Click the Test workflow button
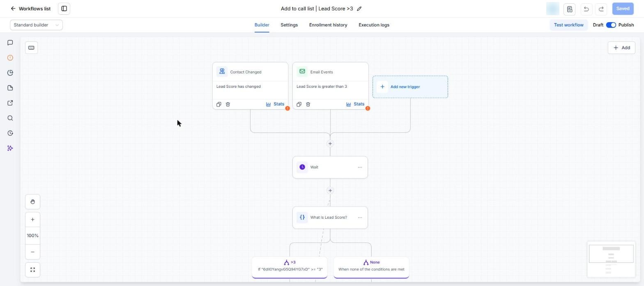 568,25
